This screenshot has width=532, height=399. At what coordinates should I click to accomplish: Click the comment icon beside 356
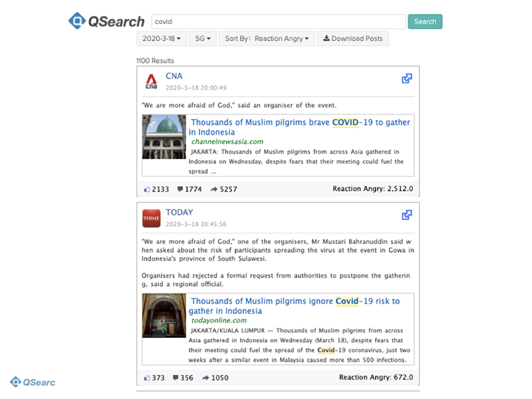coord(176,378)
